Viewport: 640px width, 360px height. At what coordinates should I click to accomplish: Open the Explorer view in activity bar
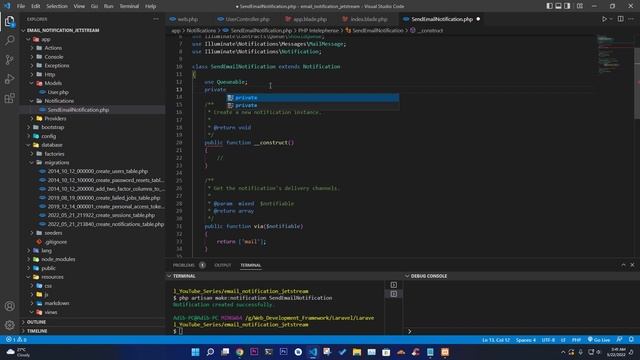tap(9, 21)
